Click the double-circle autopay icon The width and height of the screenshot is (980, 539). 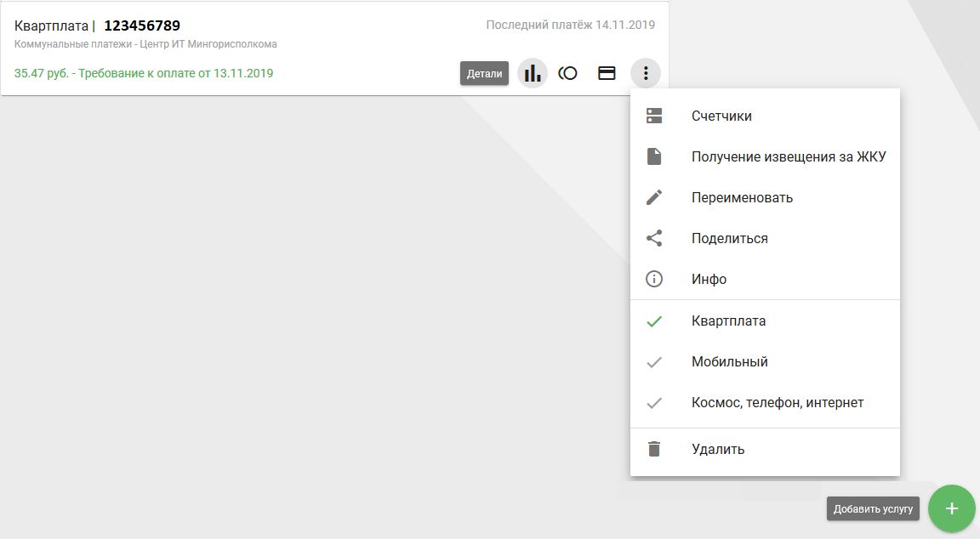click(567, 73)
